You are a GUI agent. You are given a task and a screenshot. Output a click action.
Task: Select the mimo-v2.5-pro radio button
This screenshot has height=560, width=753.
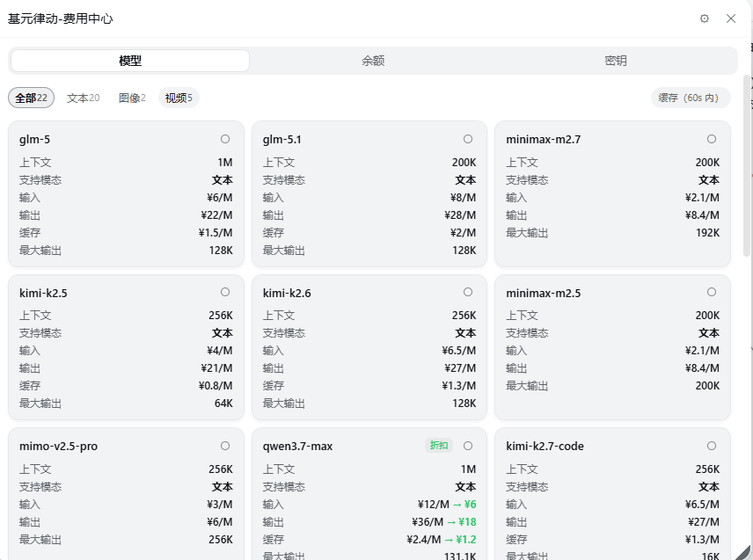[225, 446]
